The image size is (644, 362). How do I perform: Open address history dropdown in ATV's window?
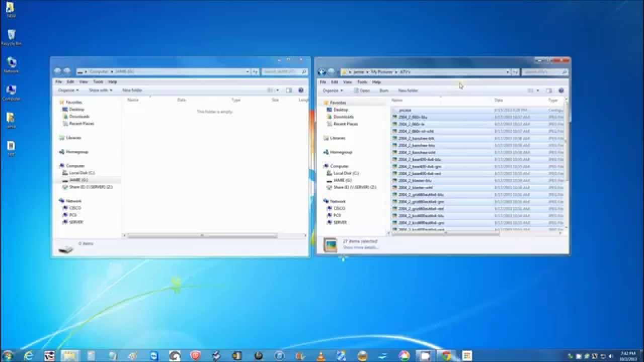click(508, 72)
